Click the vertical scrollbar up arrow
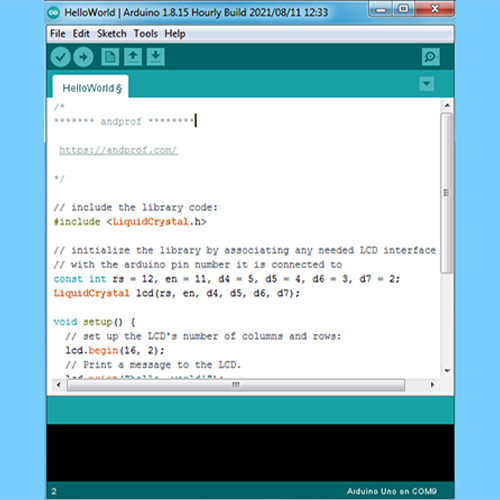Image resolution: width=500 pixels, height=500 pixels. (447, 106)
